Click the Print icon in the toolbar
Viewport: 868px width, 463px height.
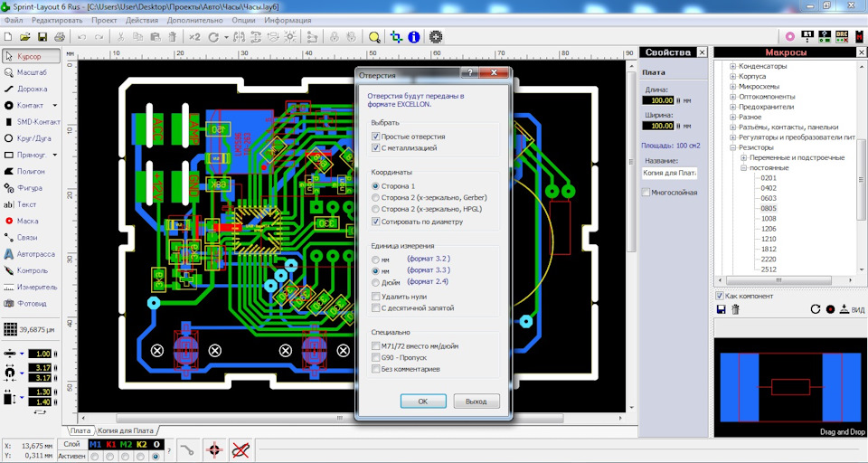tap(60, 37)
